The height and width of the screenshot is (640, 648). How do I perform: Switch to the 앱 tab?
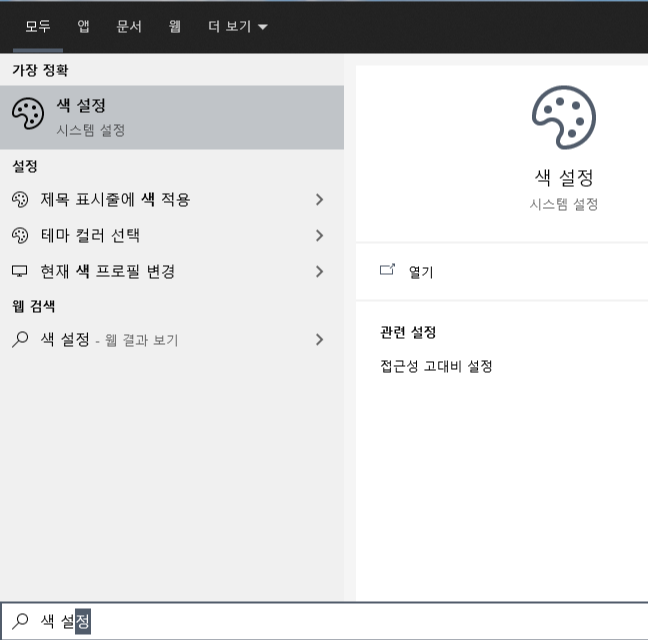click(83, 26)
